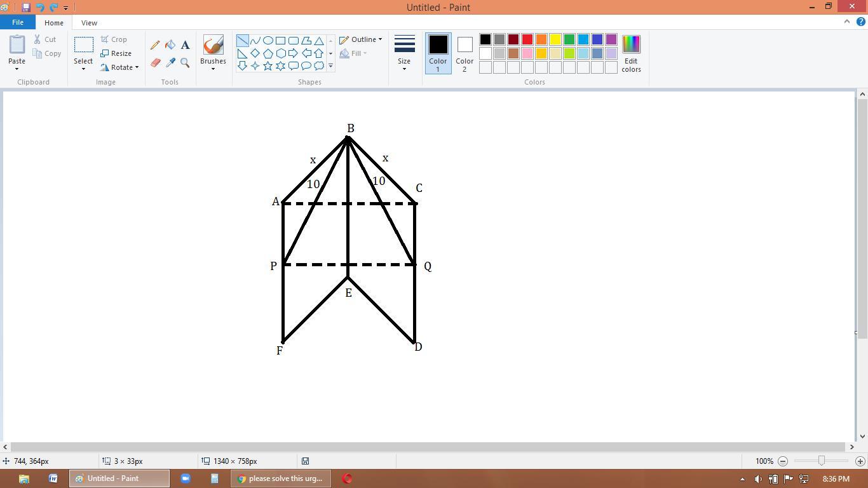The height and width of the screenshot is (488, 868).
Task: Pick the red color swatch
Action: pyautogui.click(x=527, y=40)
